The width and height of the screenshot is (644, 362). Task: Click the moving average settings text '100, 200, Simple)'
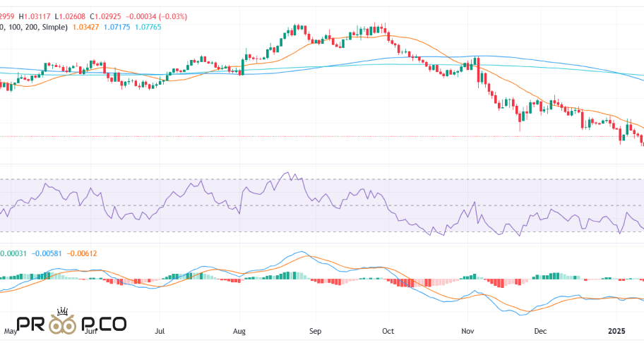click(x=37, y=27)
